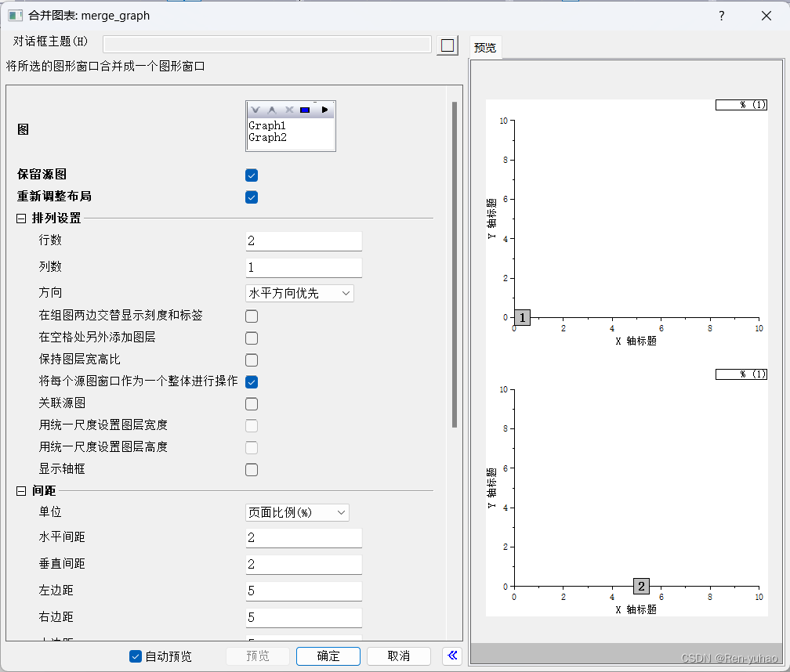Switch to the 预览 tab

click(484, 46)
